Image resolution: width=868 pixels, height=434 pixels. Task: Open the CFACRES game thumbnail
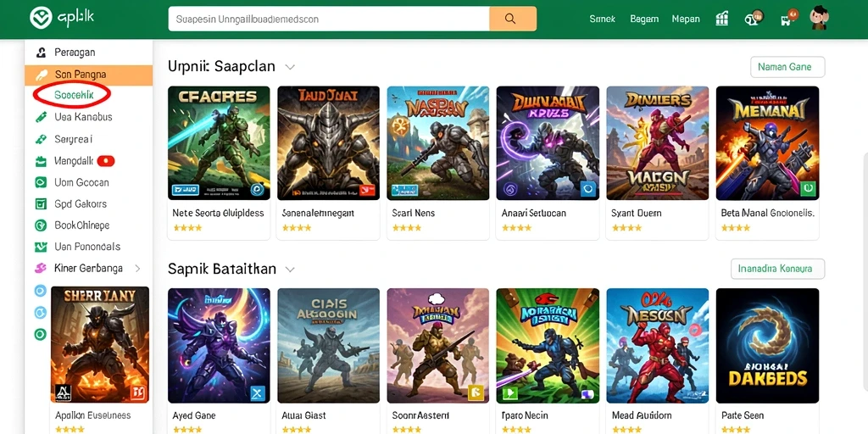click(219, 142)
